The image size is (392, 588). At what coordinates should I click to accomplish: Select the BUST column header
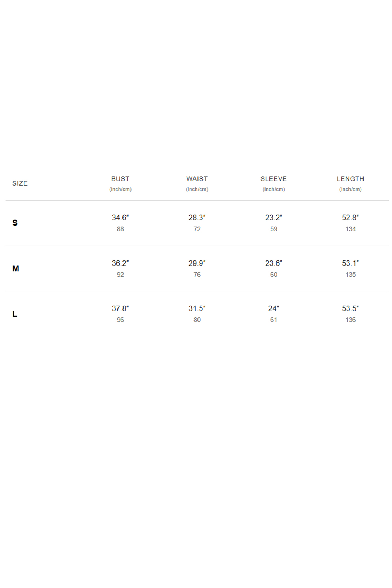[120, 179]
